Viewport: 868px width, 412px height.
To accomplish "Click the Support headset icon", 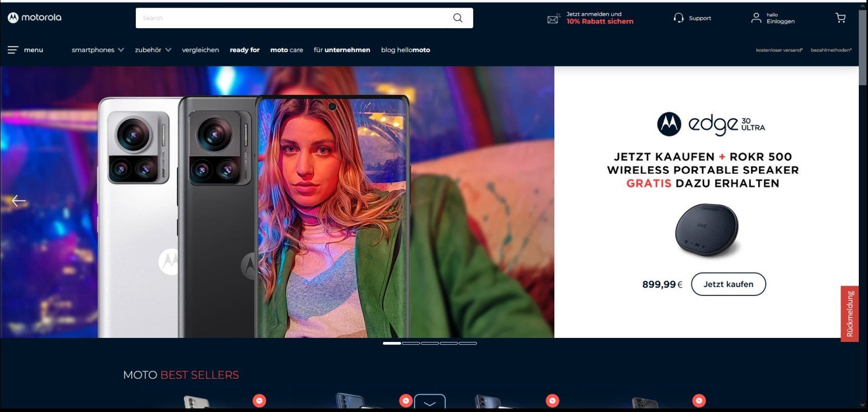I will [678, 18].
